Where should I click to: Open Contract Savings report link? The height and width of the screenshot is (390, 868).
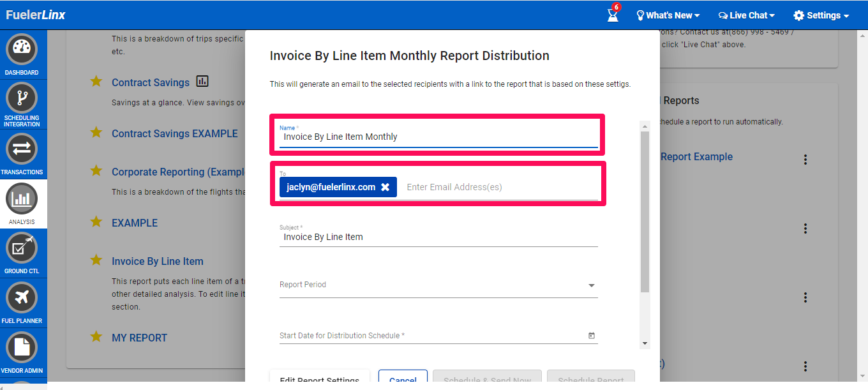pos(151,82)
